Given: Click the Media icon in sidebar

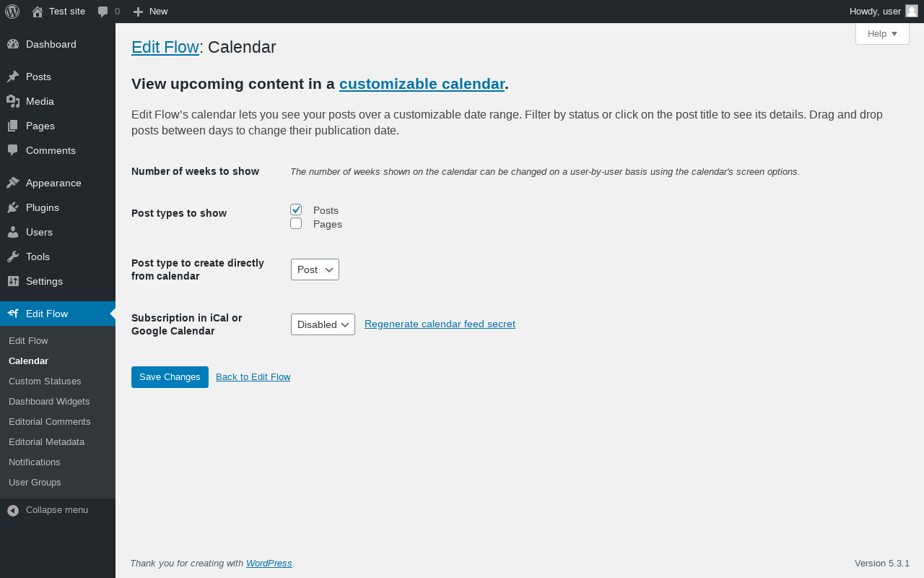Looking at the screenshot, I should click(x=13, y=101).
